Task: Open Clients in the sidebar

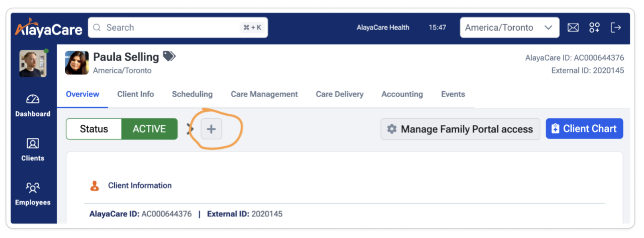Action: point(33,150)
